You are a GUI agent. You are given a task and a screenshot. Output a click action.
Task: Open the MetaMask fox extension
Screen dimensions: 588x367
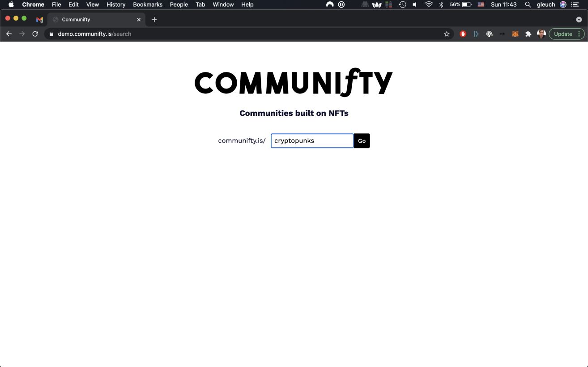[516, 34]
